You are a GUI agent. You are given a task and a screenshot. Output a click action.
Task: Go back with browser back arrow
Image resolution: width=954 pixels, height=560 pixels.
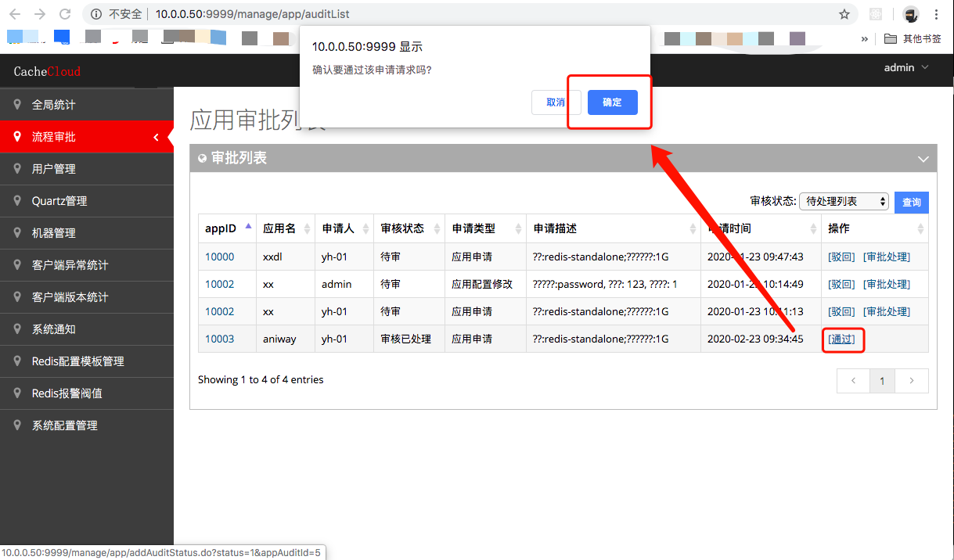[x=15, y=14]
